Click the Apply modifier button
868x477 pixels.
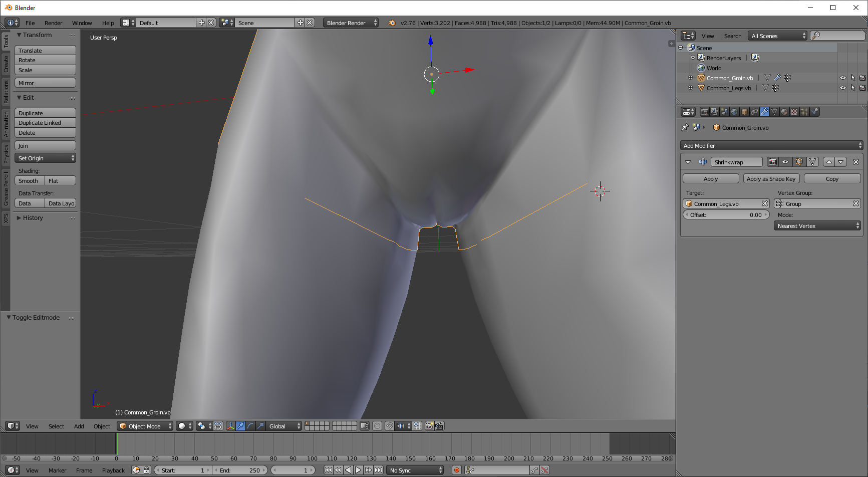[711, 178]
